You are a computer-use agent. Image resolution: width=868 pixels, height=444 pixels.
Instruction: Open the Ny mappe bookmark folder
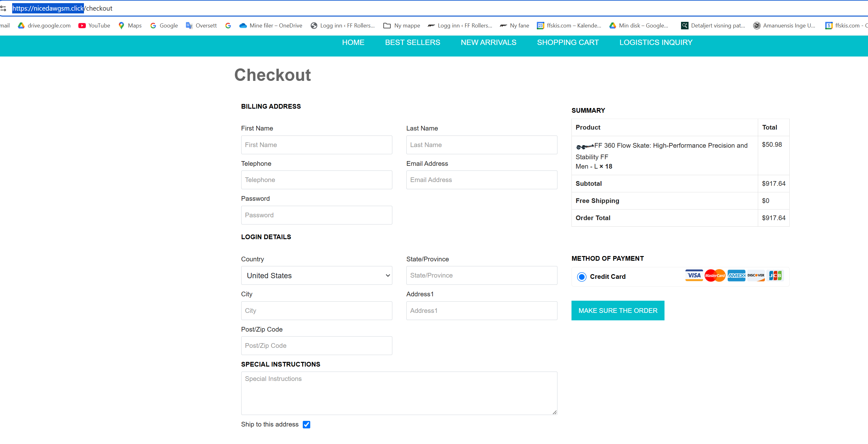click(402, 26)
